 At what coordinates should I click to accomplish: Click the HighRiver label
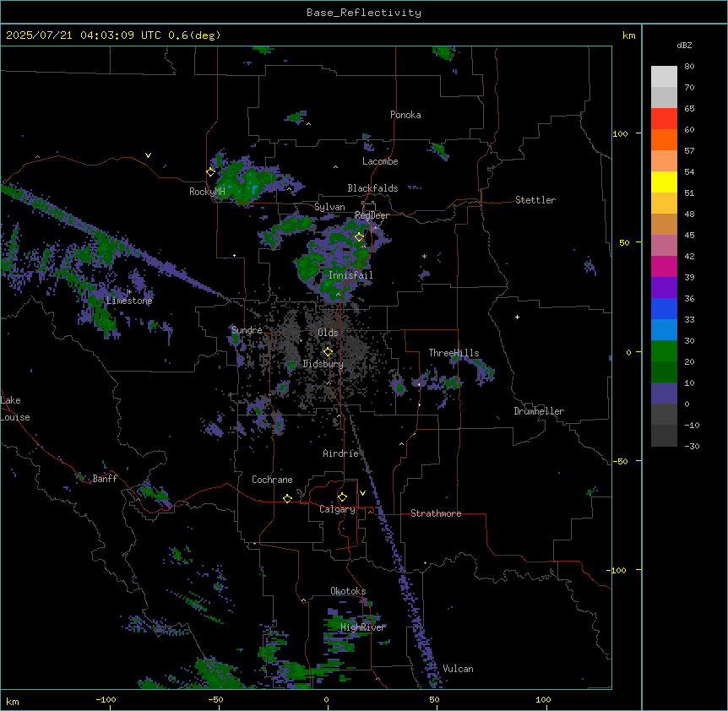[x=363, y=627]
